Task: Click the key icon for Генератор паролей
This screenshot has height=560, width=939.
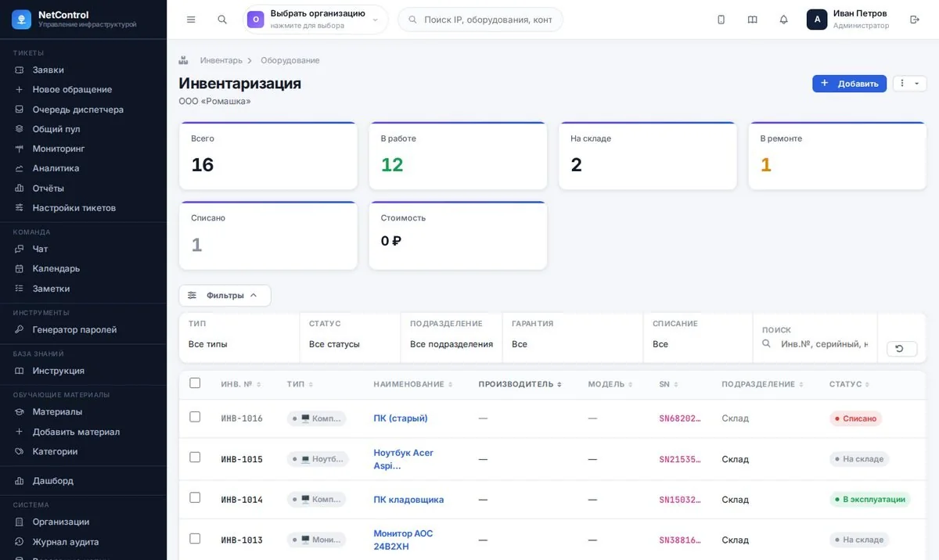Action: pyautogui.click(x=20, y=330)
